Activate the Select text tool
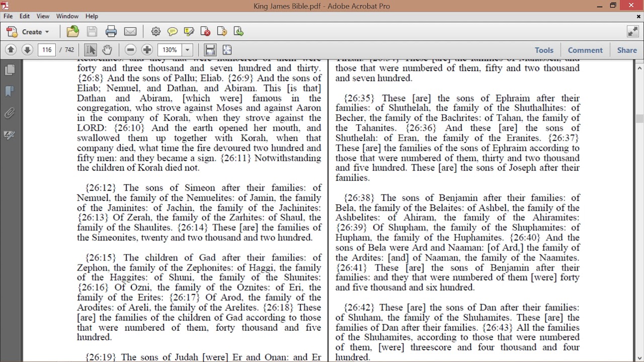The width and height of the screenshot is (644, 362). click(91, 50)
